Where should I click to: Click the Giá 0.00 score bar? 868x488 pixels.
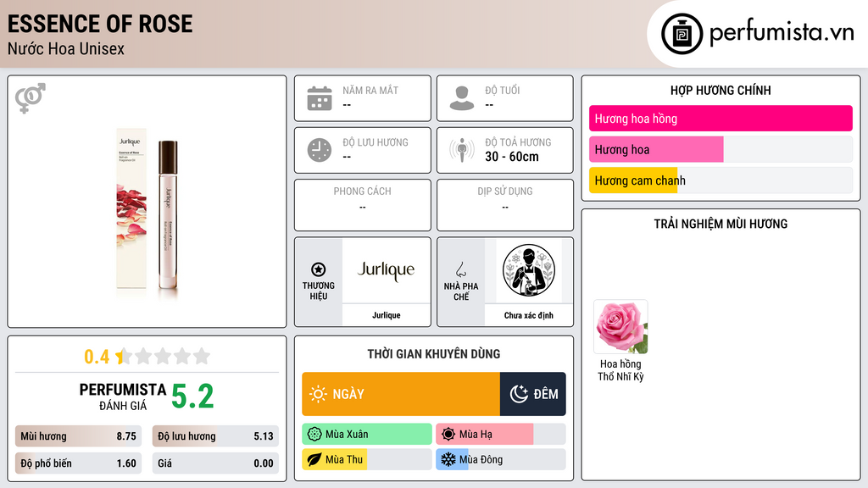coord(215,463)
